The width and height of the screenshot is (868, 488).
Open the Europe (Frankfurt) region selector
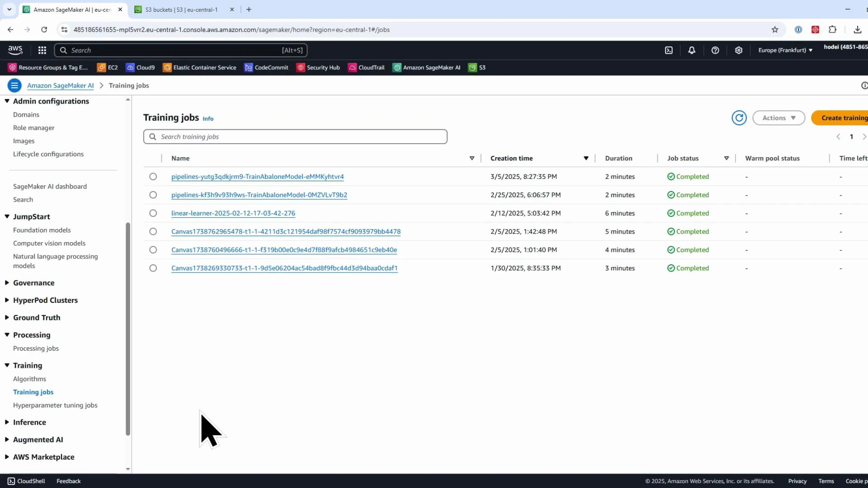785,50
